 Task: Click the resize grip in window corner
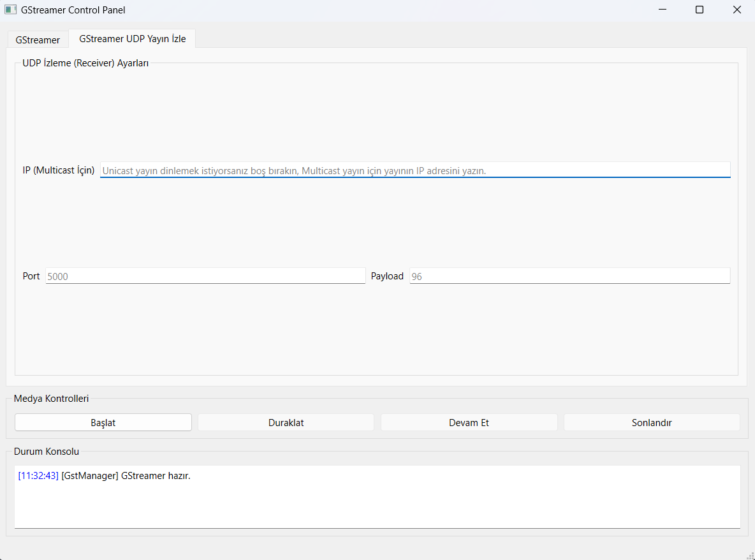(x=750, y=555)
